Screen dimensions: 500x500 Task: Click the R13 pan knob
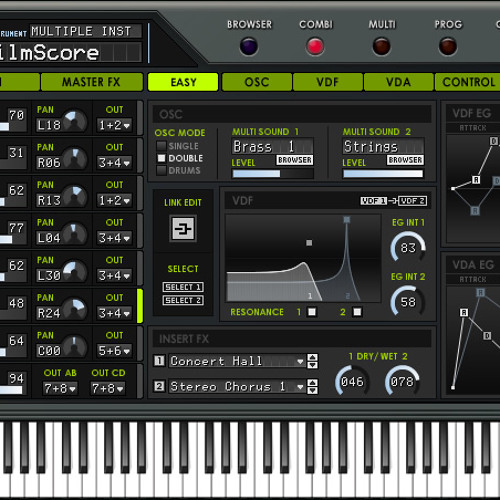click(75, 197)
